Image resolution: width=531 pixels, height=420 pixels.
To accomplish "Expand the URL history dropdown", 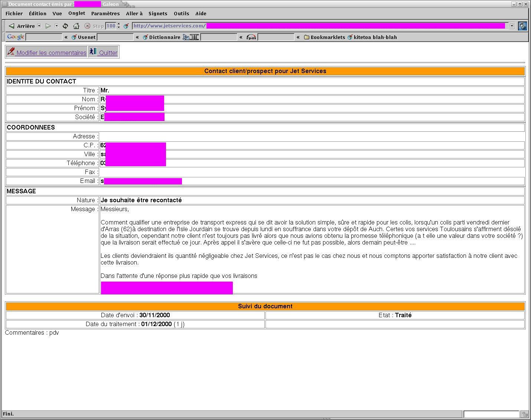I will (512, 26).
